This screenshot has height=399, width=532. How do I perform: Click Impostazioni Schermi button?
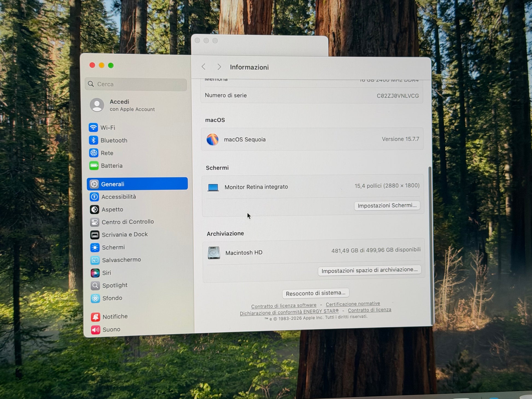point(387,206)
